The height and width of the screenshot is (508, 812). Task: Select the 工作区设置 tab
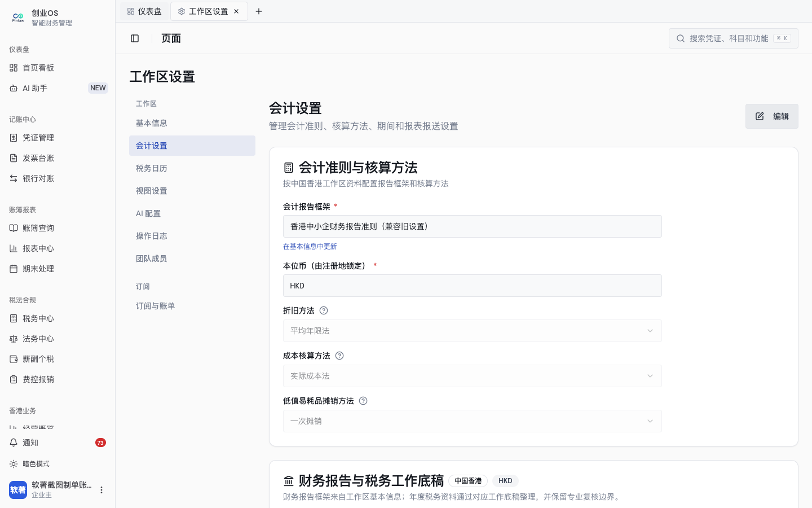tap(208, 11)
